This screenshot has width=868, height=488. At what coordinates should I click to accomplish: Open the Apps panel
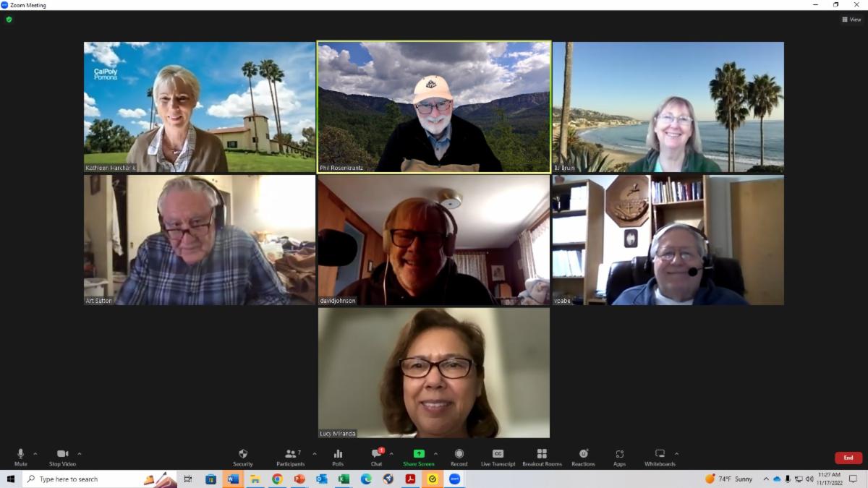[620, 455]
